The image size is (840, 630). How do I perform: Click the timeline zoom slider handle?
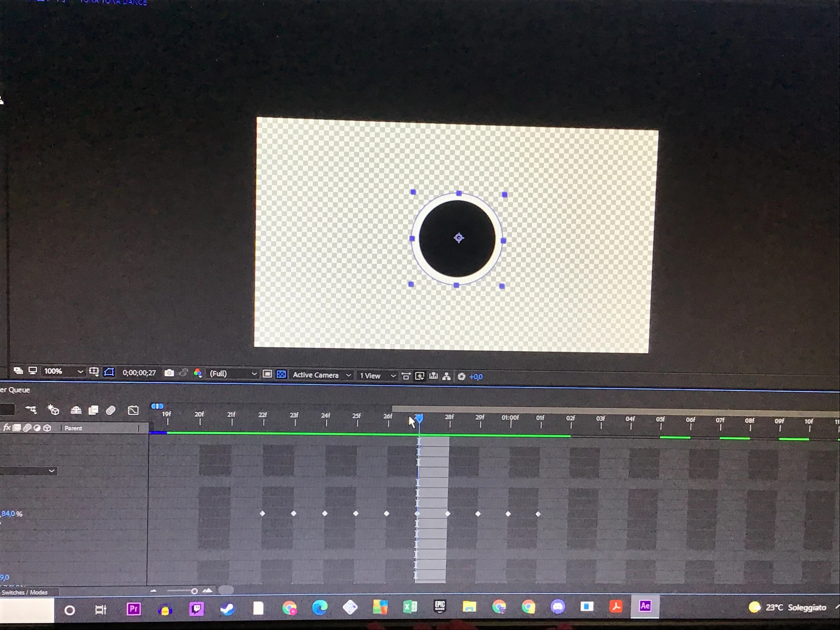(194, 591)
